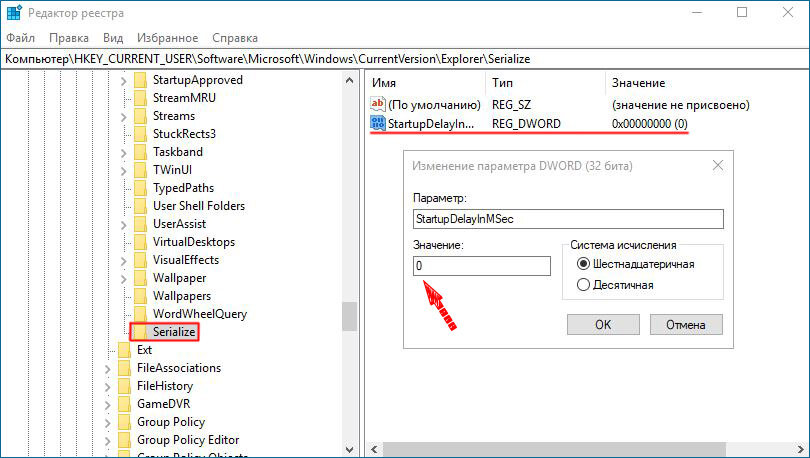Expand the Wallpaper tree node

click(123, 279)
